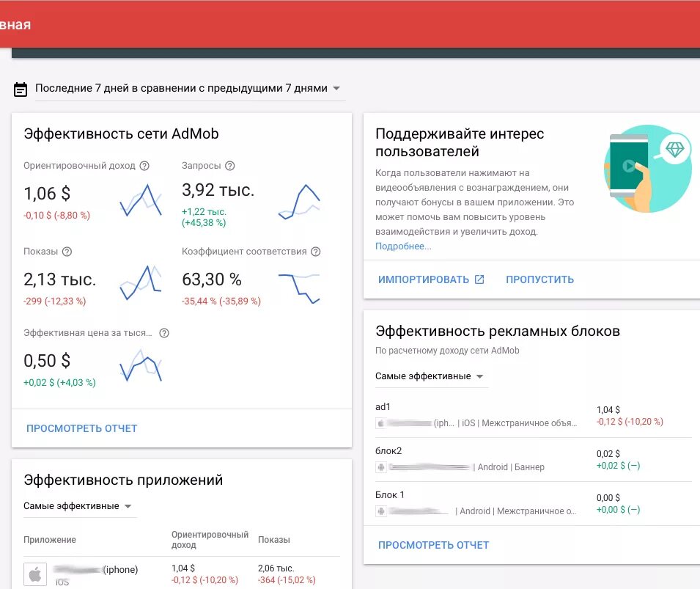Click the Android icon in Блок 1 row
Viewport: 700px width, 589px height.
[381, 511]
